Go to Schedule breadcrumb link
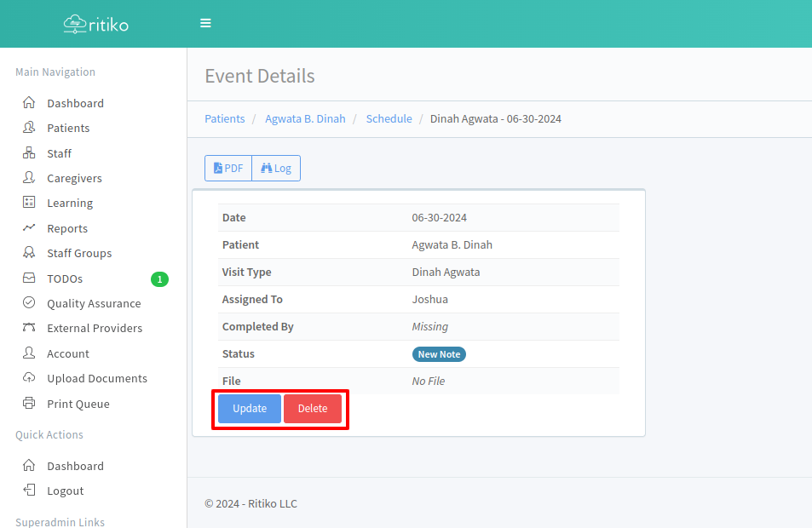 (389, 119)
